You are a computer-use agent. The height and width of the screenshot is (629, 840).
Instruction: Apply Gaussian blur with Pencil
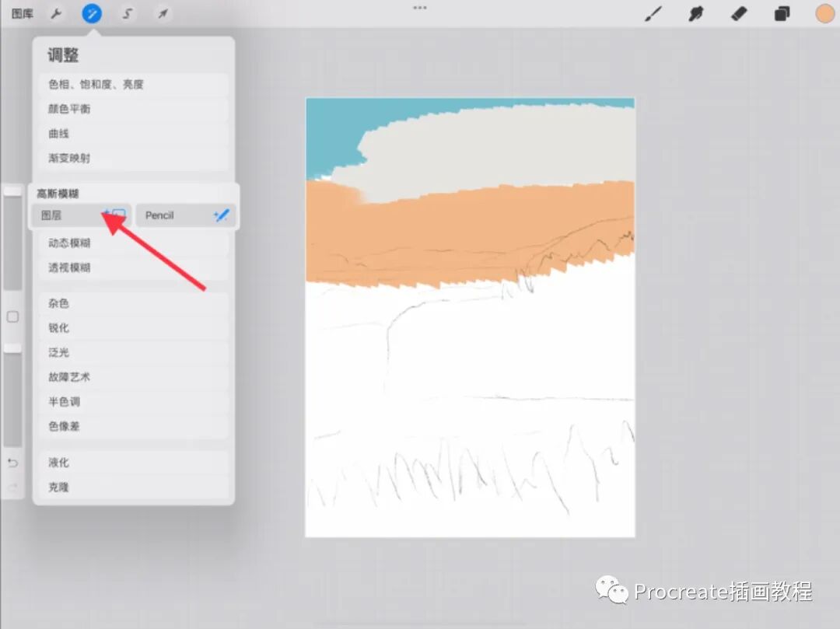coord(185,215)
